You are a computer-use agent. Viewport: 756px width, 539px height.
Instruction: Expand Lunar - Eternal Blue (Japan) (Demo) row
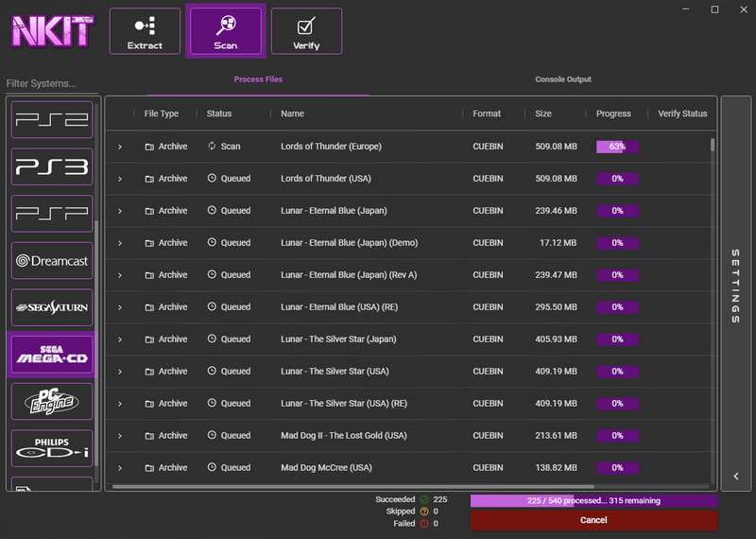(120, 243)
